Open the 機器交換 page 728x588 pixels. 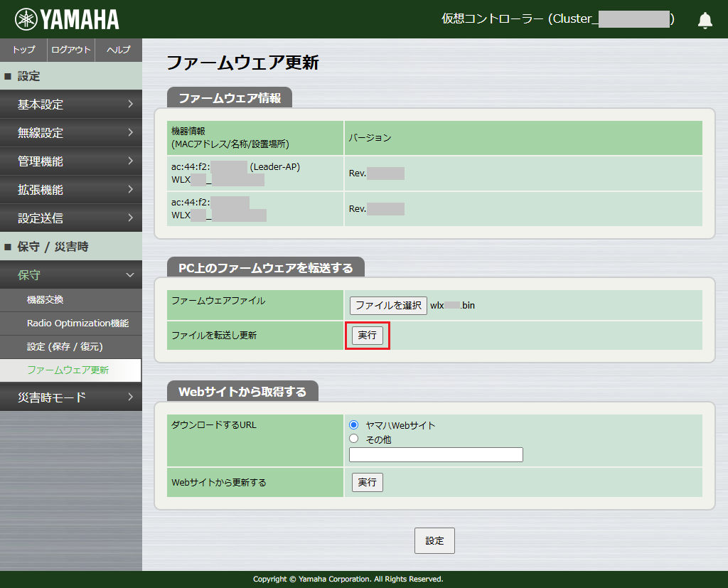point(70,300)
